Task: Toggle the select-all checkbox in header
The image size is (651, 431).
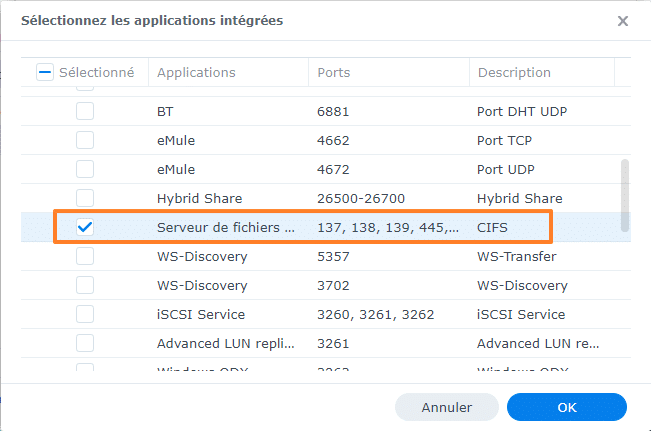Action: coord(45,72)
